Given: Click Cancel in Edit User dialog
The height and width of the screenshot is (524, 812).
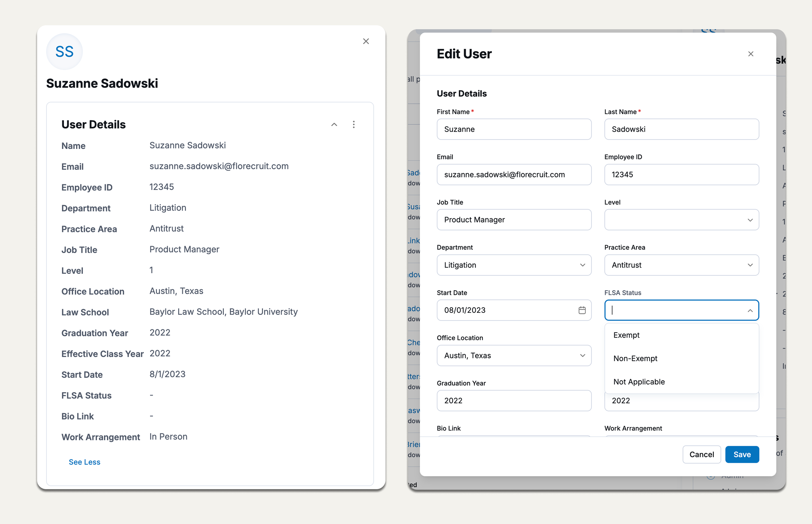Looking at the screenshot, I should tap(702, 455).
